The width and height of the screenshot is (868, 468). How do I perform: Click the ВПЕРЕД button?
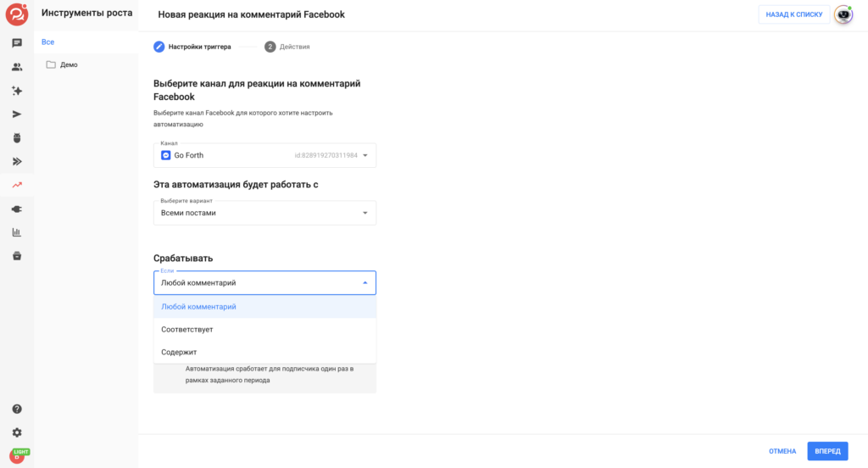click(x=827, y=451)
